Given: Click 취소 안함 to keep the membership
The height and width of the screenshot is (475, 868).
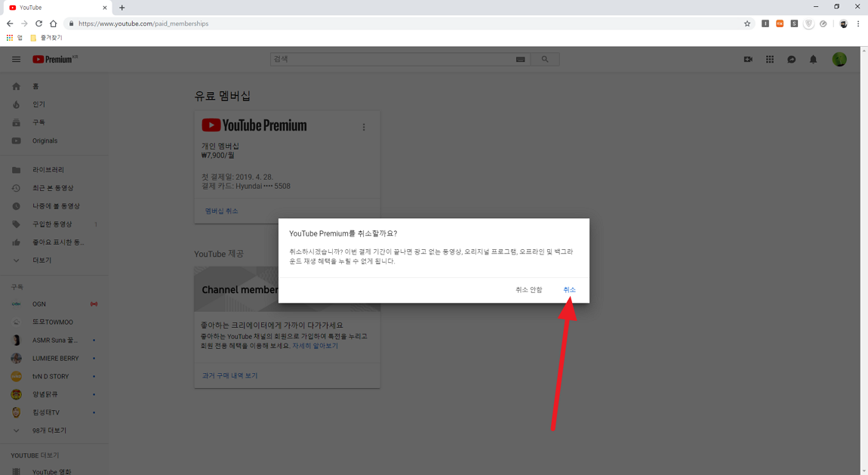Looking at the screenshot, I should [x=528, y=289].
